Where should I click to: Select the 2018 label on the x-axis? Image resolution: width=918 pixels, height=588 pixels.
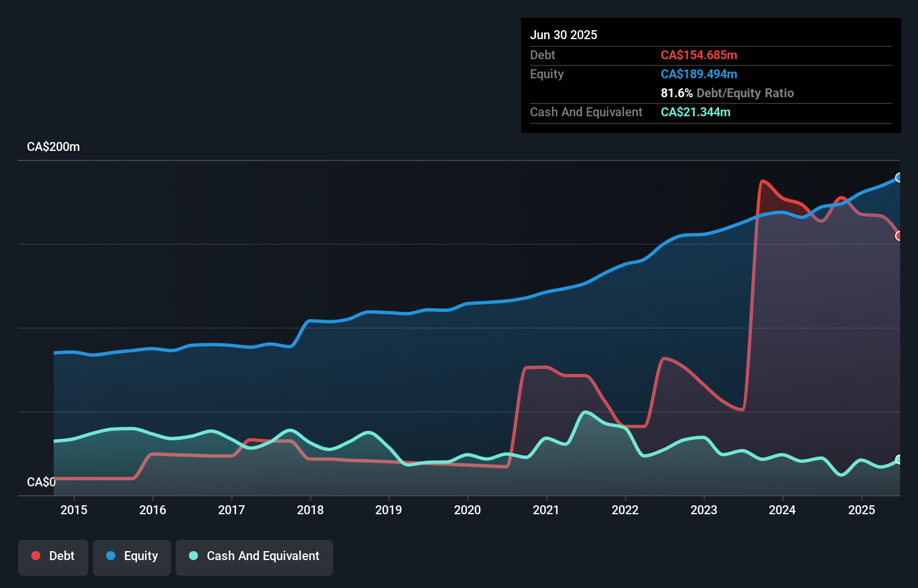(310, 510)
